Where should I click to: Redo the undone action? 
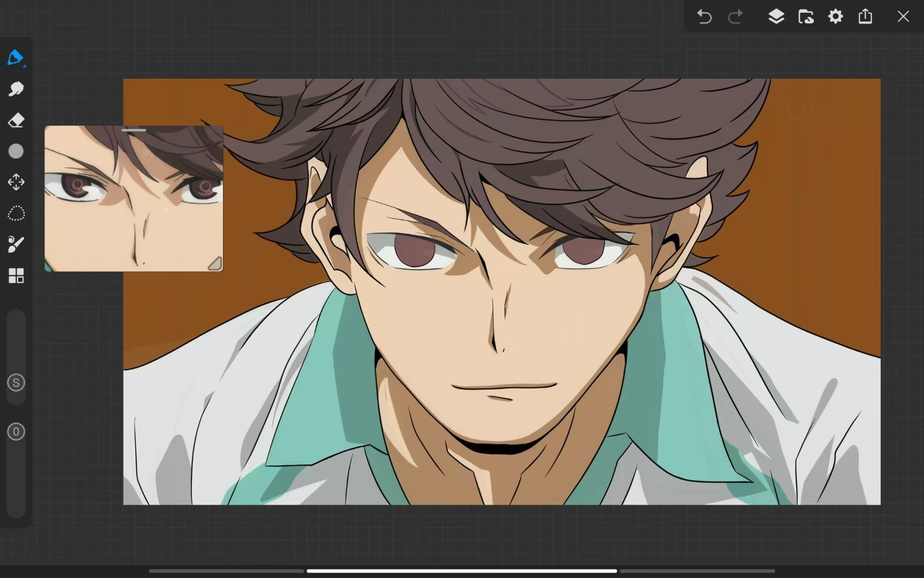tap(736, 17)
